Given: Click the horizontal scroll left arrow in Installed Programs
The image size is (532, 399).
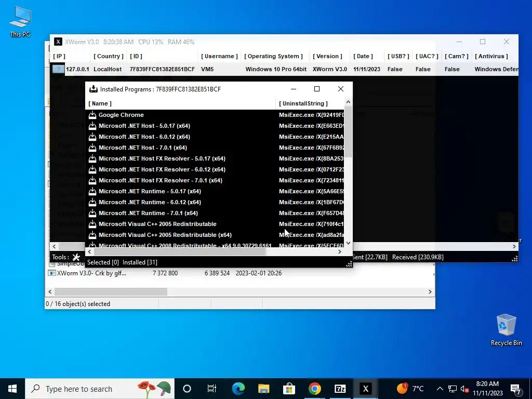Looking at the screenshot, I should coord(89,252).
